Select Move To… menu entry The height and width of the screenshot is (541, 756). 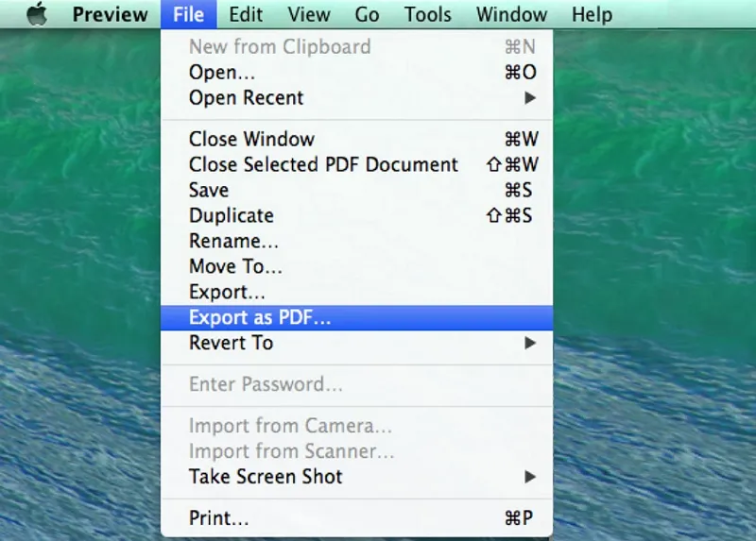pyautogui.click(x=235, y=266)
